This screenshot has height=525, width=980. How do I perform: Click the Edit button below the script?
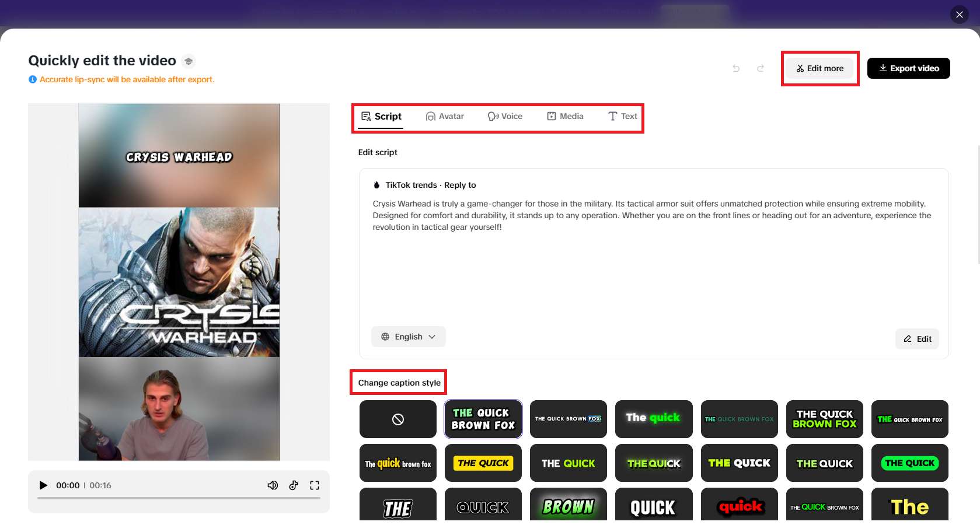[916, 338]
